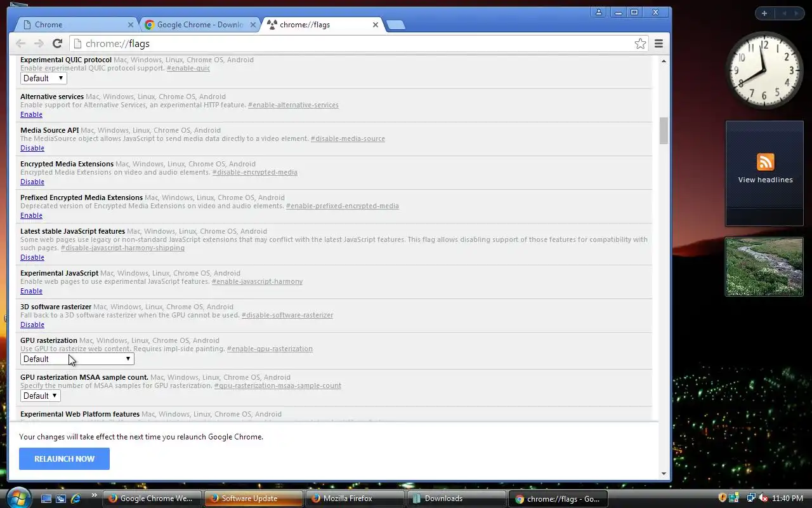Image resolution: width=812 pixels, height=508 pixels.
Task: Launch Internet Explorer from quick launch
Action: [x=75, y=498]
